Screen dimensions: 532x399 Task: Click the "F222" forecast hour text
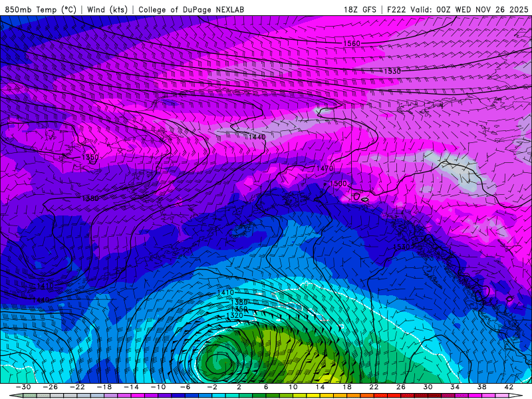click(x=396, y=9)
